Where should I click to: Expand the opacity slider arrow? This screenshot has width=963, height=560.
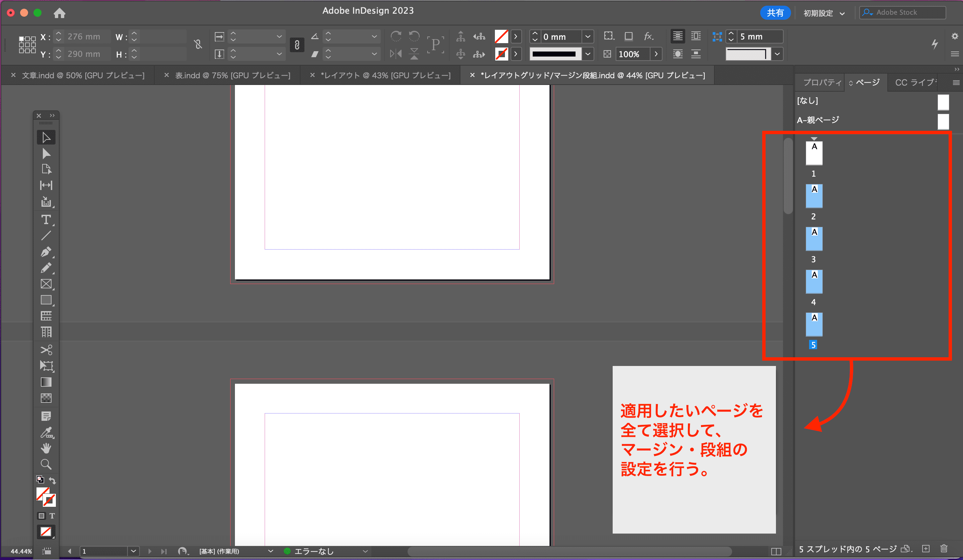[656, 54]
